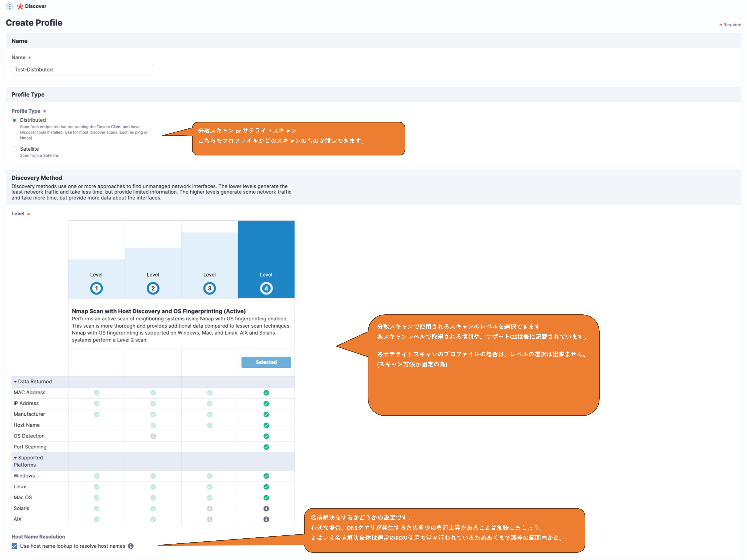Select the Satellite profile type radio
Screen dimensions: 747x560
(x=14, y=149)
